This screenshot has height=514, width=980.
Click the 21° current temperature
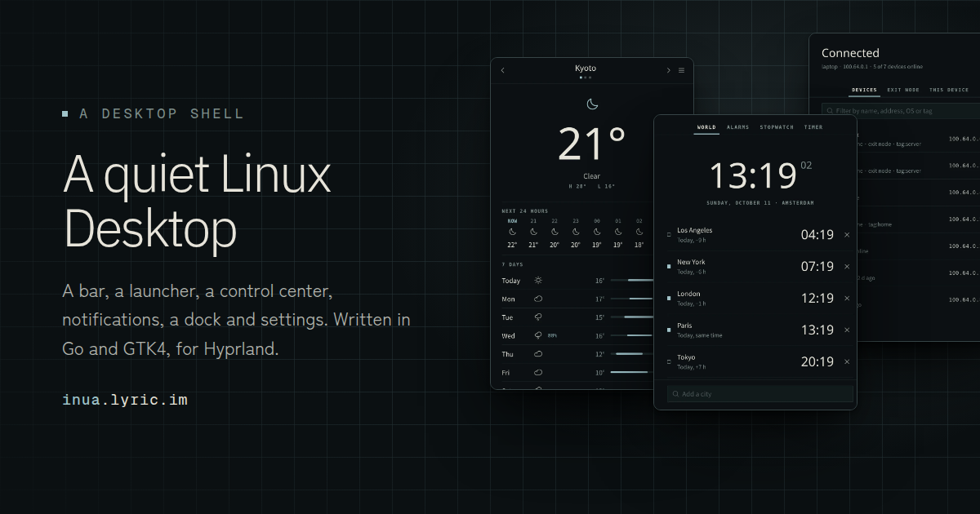[x=592, y=144]
